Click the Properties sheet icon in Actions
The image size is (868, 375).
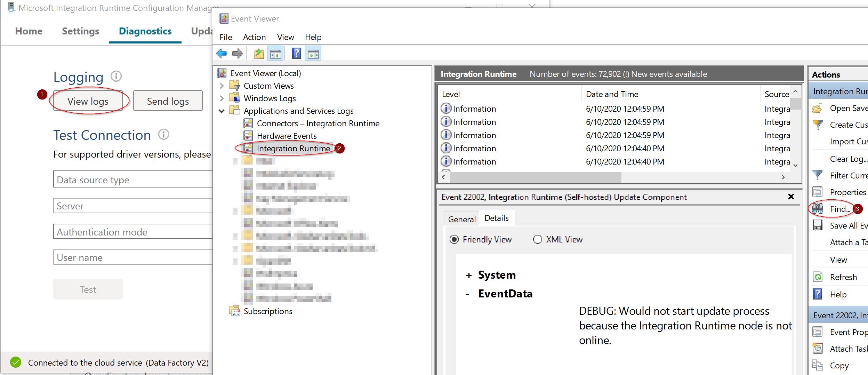pyautogui.click(x=818, y=192)
